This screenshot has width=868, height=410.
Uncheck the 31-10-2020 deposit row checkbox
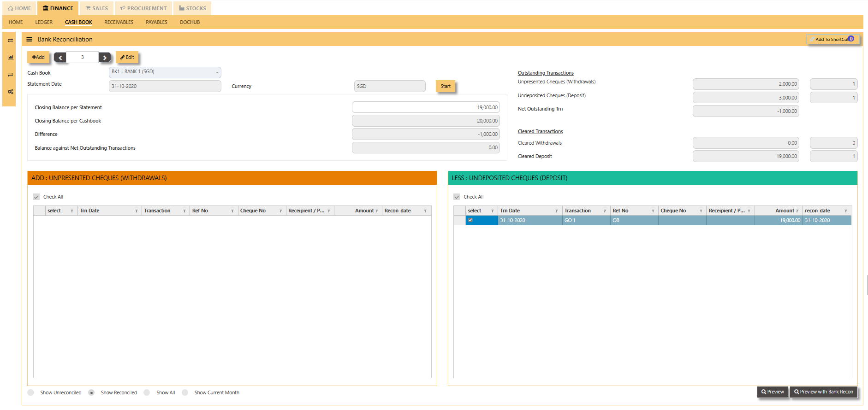[x=470, y=220]
